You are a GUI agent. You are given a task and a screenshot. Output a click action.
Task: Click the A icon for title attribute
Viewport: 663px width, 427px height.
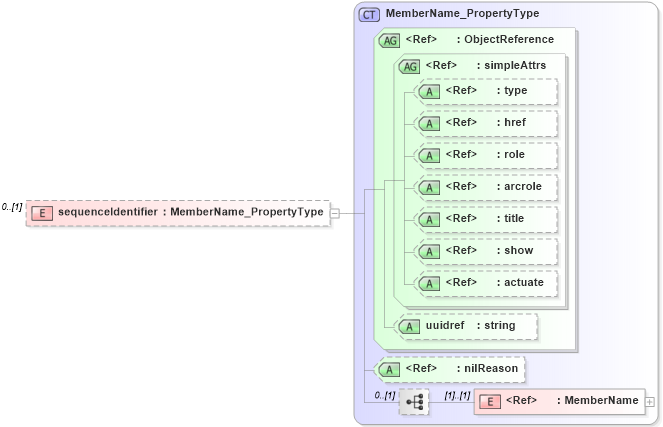click(x=429, y=219)
